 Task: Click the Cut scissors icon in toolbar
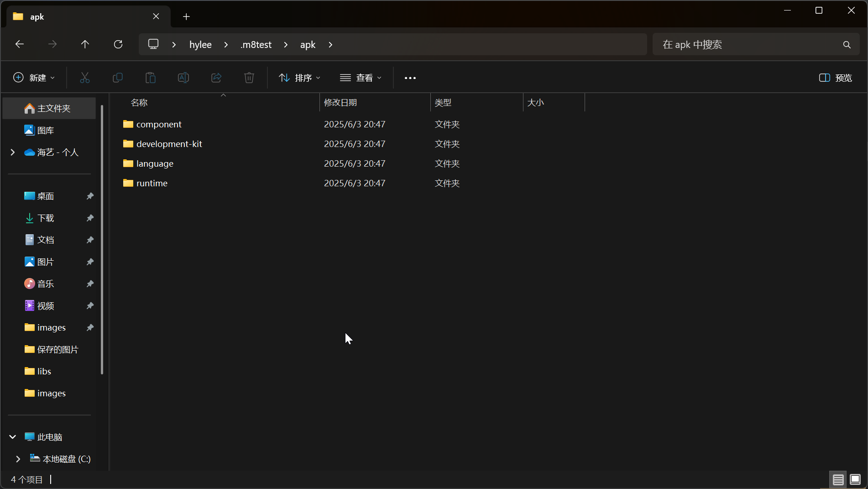click(85, 78)
